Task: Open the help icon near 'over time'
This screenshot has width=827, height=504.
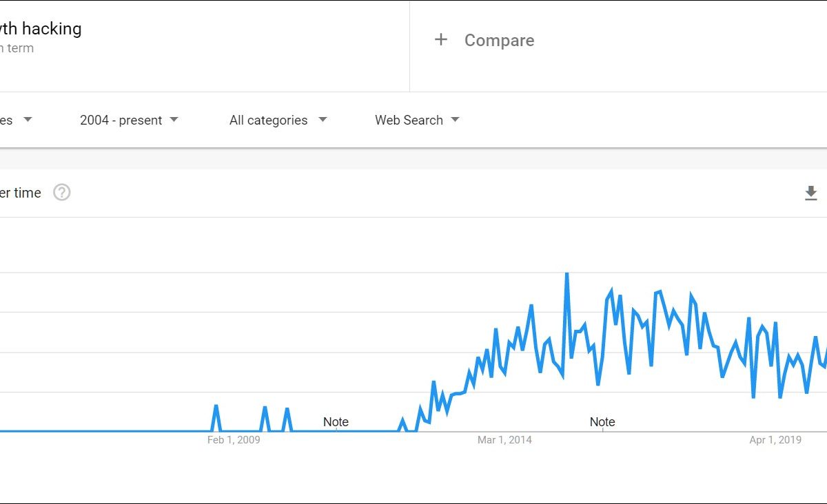Action: click(x=62, y=193)
